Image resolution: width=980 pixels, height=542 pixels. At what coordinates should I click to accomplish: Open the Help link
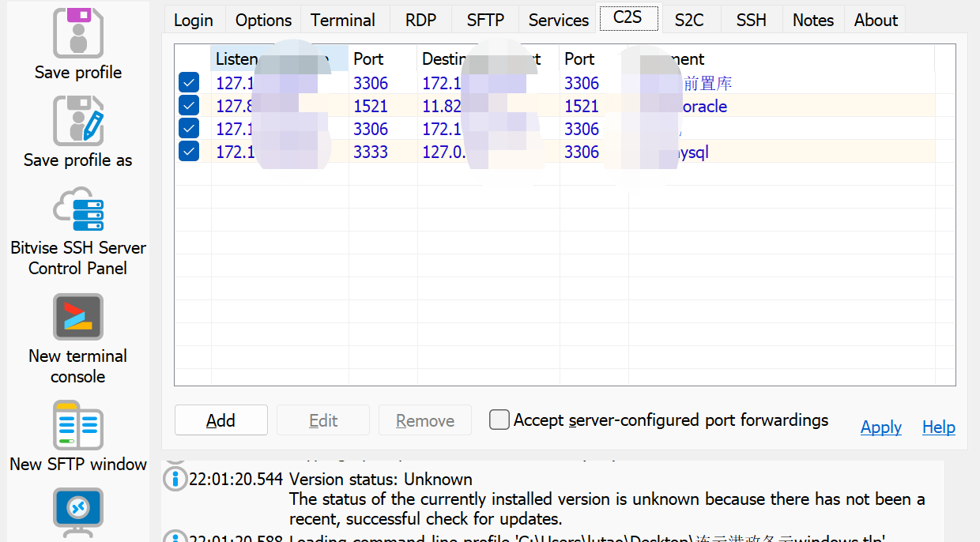pyautogui.click(x=939, y=427)
